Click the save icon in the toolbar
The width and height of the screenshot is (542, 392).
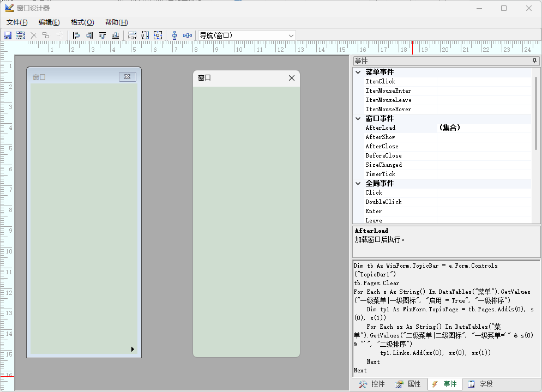(x=8, y=35)
